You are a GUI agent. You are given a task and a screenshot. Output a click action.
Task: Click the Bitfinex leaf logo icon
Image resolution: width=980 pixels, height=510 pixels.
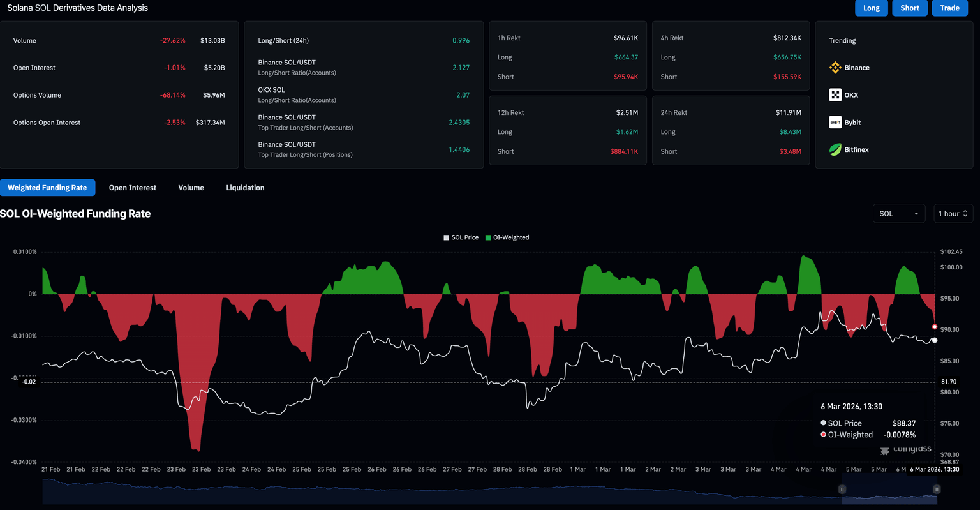click(x=835, y=150)
